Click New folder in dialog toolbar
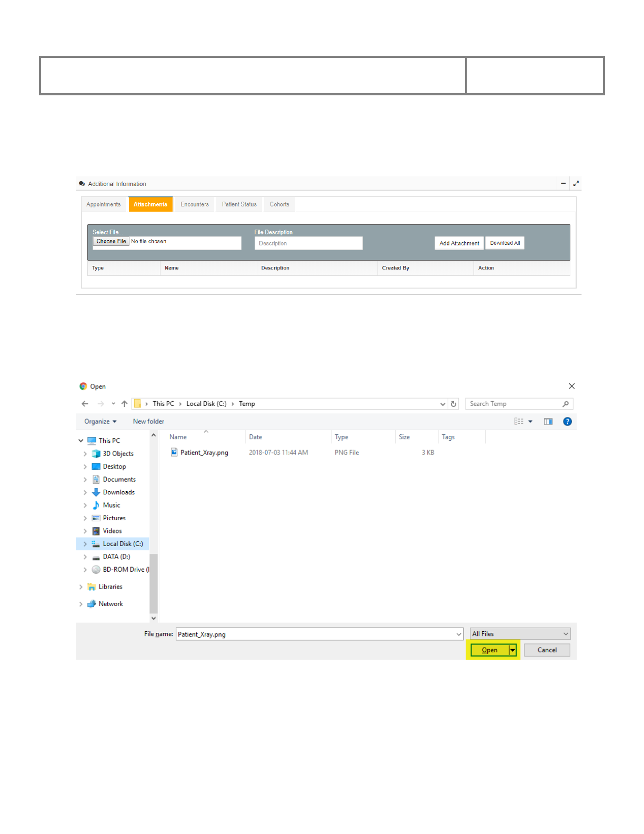 click(x=148, y=421)
